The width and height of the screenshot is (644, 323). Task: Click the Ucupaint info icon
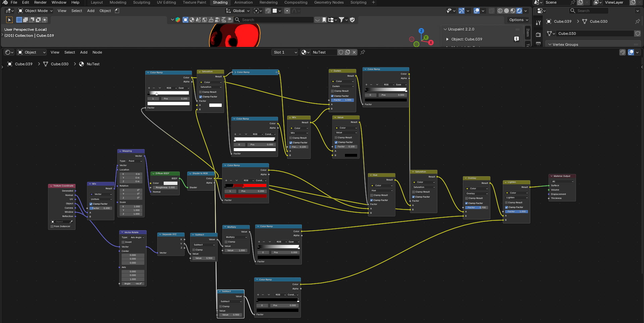coord(517,39)
